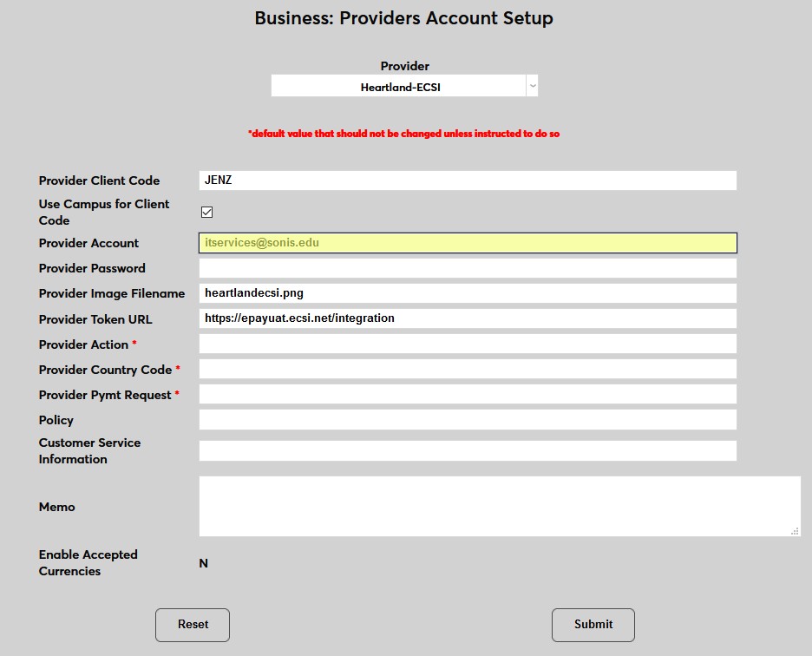Click the Provider Password field
812x656 pixels.
(468, 268)
